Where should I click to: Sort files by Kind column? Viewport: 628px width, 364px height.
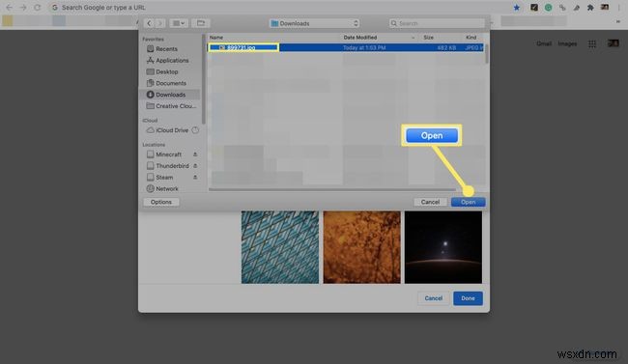(x=471, y=38)
